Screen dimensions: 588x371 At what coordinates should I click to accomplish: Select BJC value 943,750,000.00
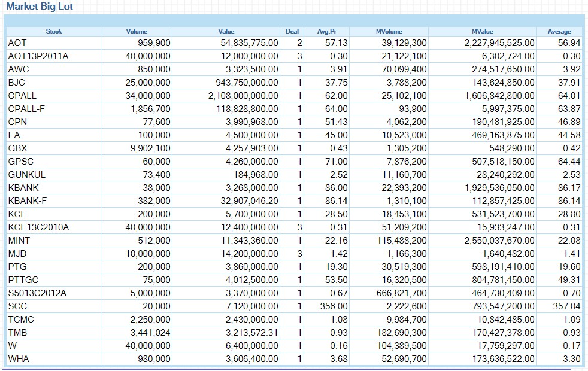[x=247, y=83]
